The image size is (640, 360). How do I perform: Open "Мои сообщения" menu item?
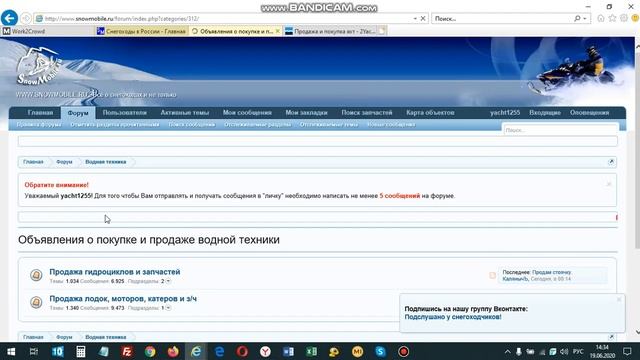click(247, 113)
